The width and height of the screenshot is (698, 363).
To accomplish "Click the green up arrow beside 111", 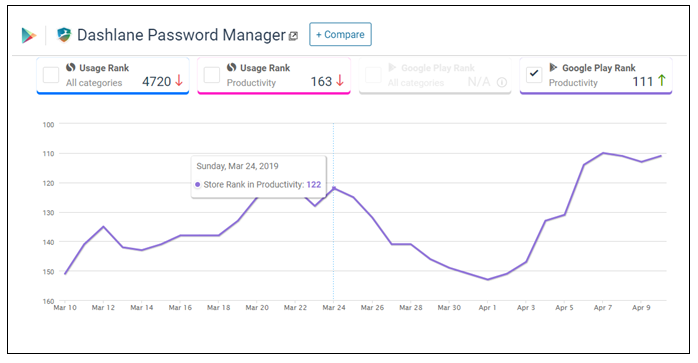I will click(662, 81).
